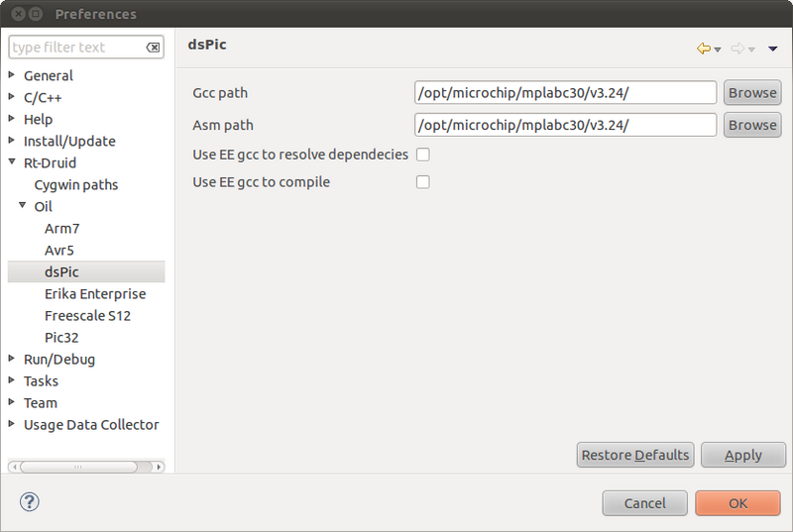Open forward history dropdown arrow

point(751,50)
